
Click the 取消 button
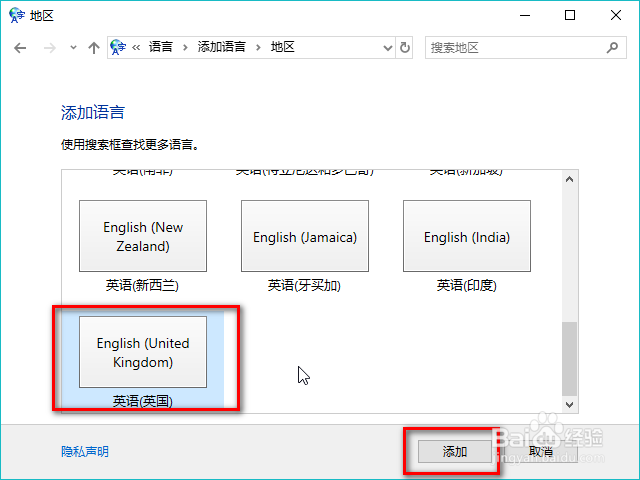[540, 451]
